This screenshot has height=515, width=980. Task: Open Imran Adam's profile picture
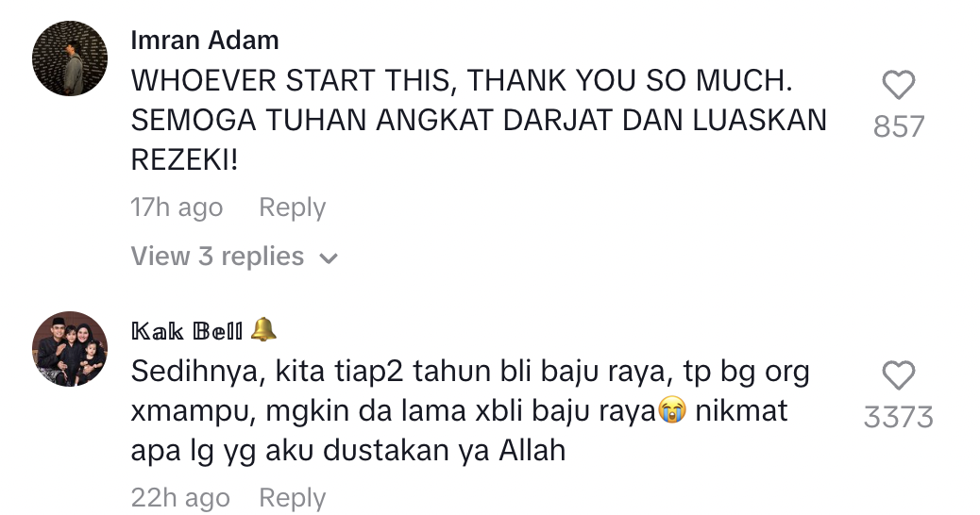pos(70,58)
